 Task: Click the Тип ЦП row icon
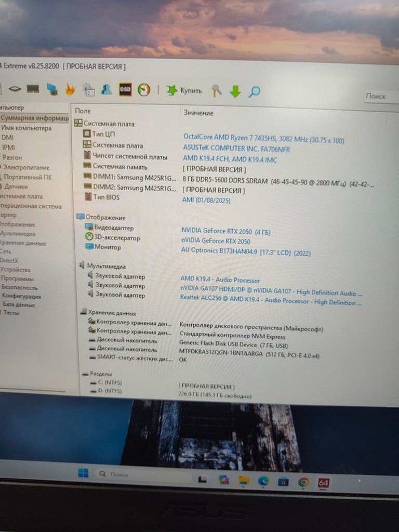coord(87,134)
